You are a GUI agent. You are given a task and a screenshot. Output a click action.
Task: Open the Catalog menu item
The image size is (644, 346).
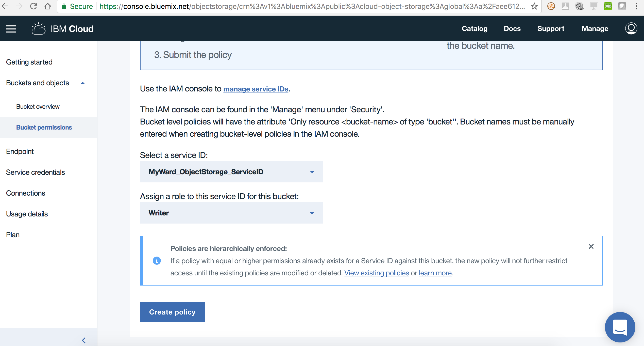(474, 29)
